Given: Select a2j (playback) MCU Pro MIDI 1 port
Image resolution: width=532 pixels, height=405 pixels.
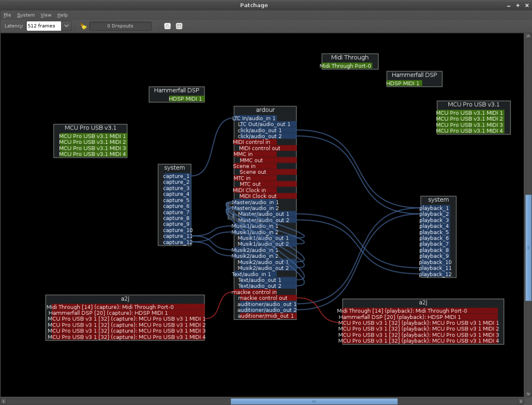Looking at the screenshot, I should pos(418,323).
